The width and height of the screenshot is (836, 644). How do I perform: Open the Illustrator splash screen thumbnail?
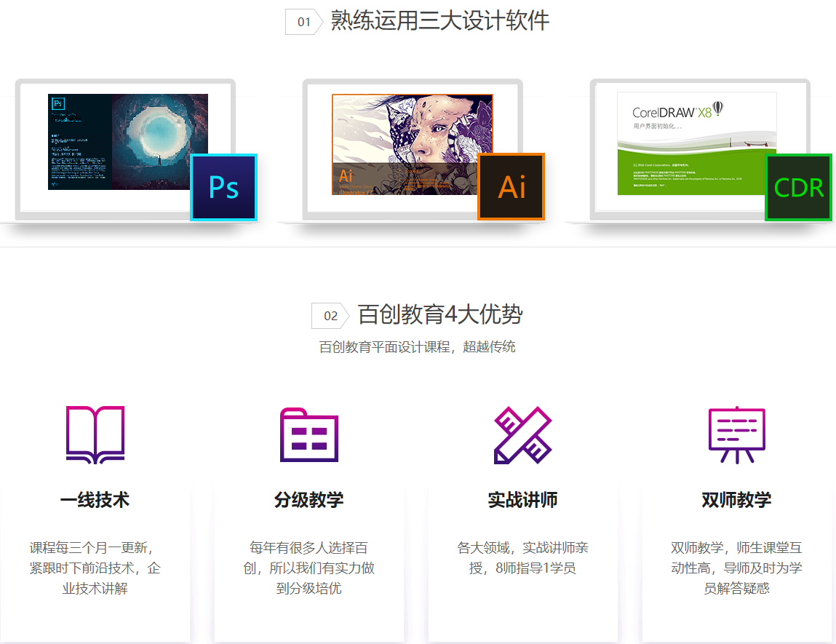click(412, 145)
